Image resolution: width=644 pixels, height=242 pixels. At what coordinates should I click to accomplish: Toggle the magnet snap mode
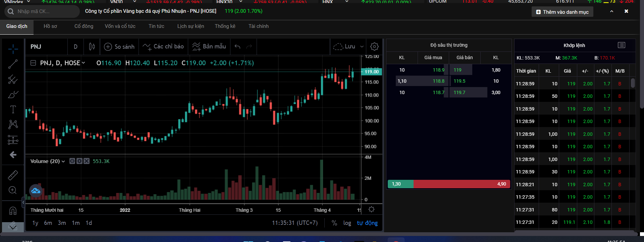(13, 211)
